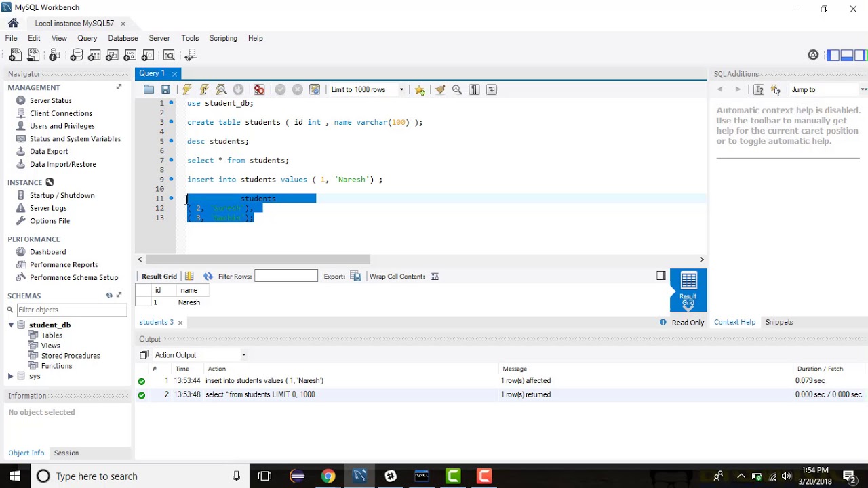Switch to the Query 1 tab
Screen dimensions: 868x488
(x=152, y=73)
